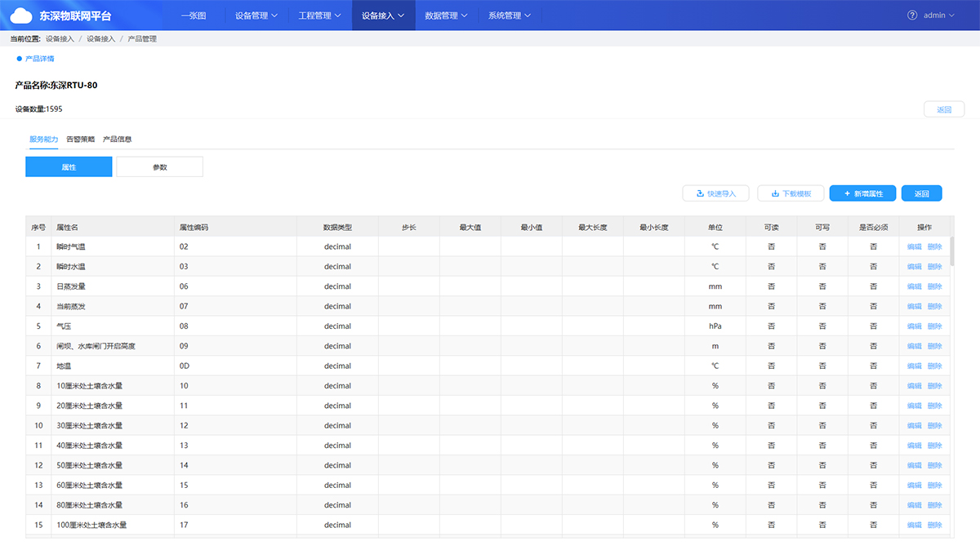Click the pale 返回 button near 设备数量
980x550 pixels.
[x=944, y=109]
